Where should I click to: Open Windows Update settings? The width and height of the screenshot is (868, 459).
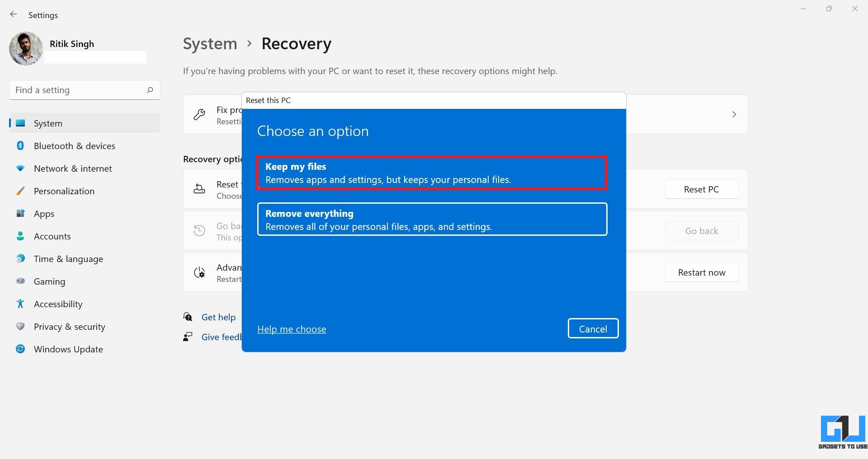click(x=85, y=349)
